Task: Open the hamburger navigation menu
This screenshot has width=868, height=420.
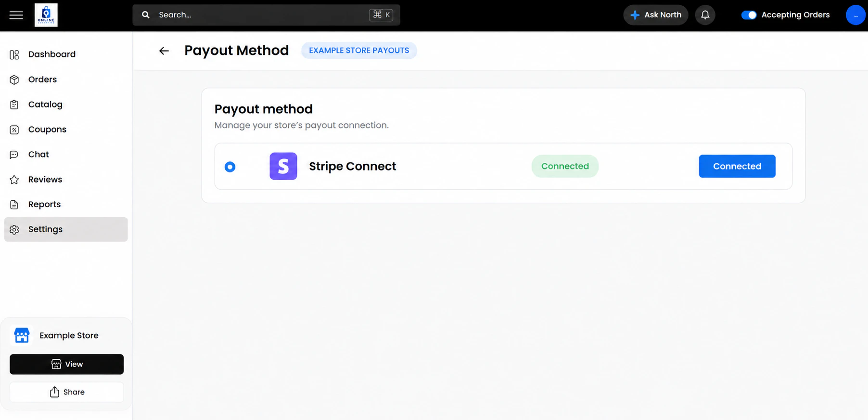Action: tap(16, 15)
